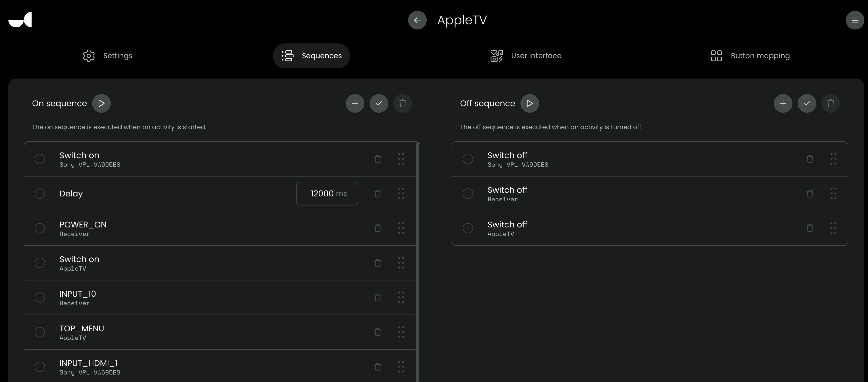The width and height of the screenshot is (868, 382).
Task: Click the INPUT_10 step label
Action: coord(78,294)
